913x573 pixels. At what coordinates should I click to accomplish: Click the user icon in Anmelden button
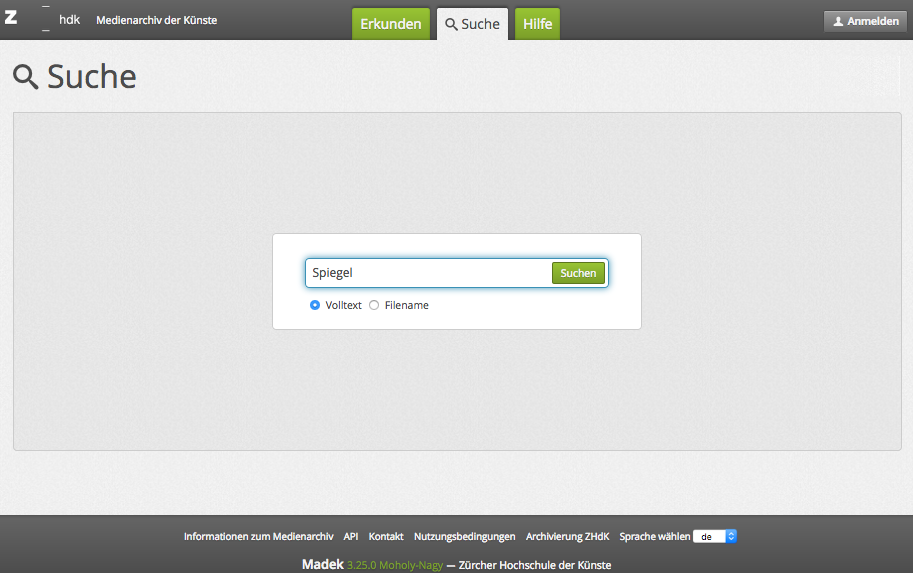pos(838,21)
